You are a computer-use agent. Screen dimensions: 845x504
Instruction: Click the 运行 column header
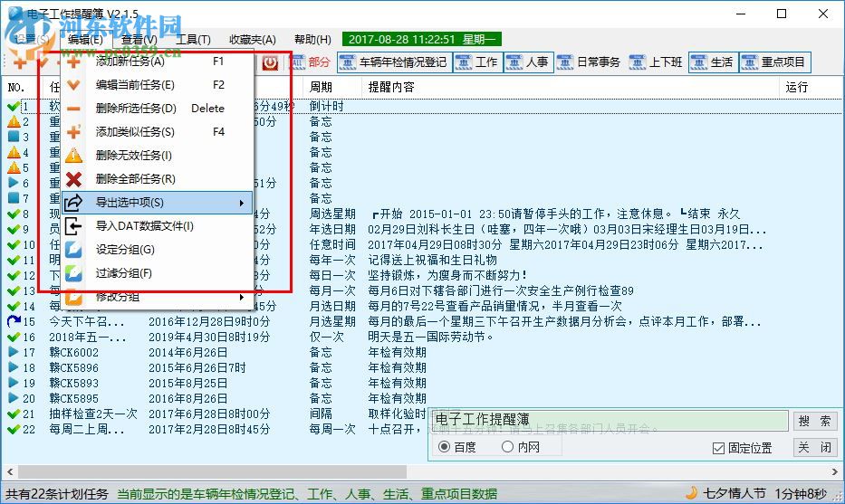pyautogui.click(x=810, y=87)
